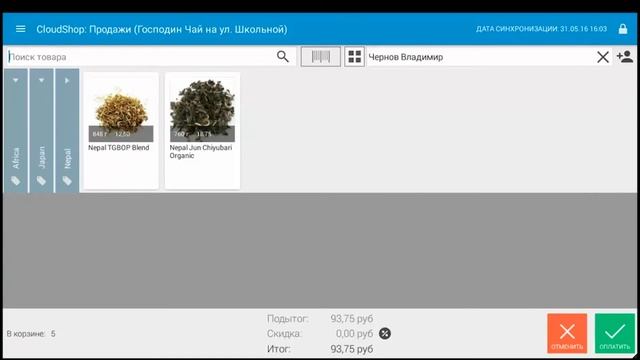Viewport: 640px width, 360px height.
Task: Cancel the sale with Отменить
Action: click(567, 333)
